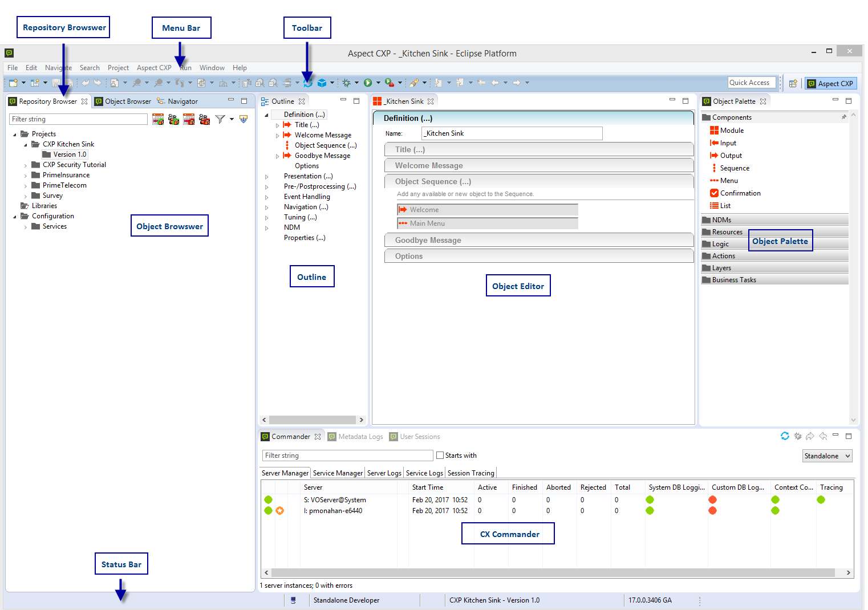Select the Confirmation component in the Object Palette

coord(740,193)
